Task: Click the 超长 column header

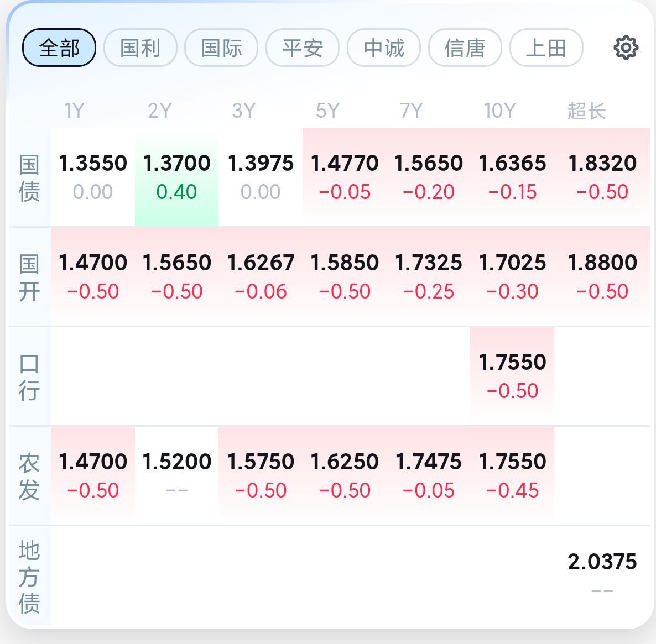Action: 586,111
